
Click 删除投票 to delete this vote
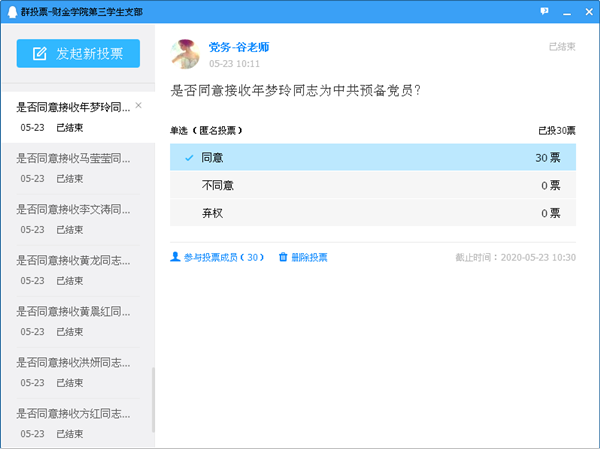click(x=309, y=257)
